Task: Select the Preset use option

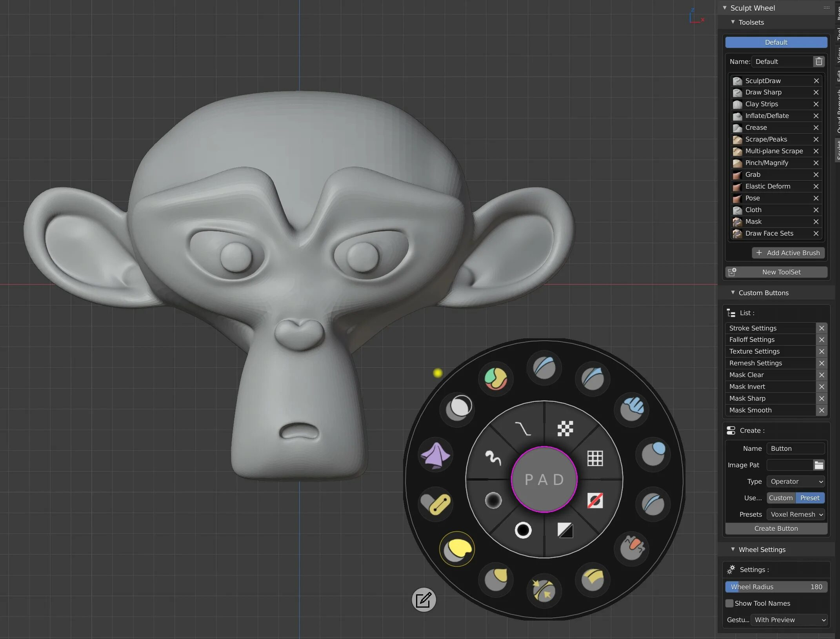Action: click(810, 498)
